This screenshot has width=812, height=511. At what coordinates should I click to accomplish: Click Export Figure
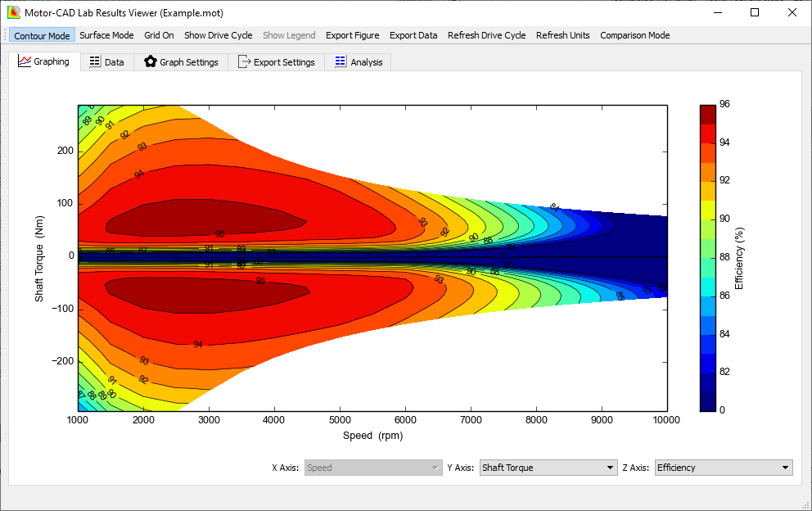(352, 35)
